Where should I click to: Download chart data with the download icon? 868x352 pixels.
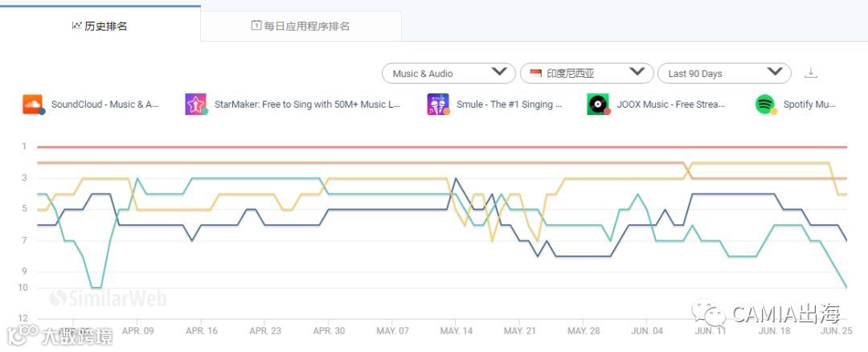point(810,73)
